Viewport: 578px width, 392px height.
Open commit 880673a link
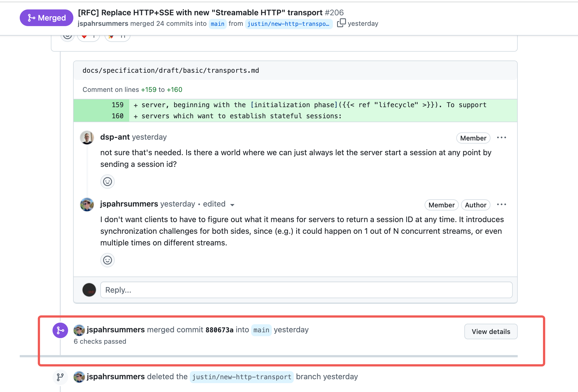pyautogui.click(x=219, y=330)
